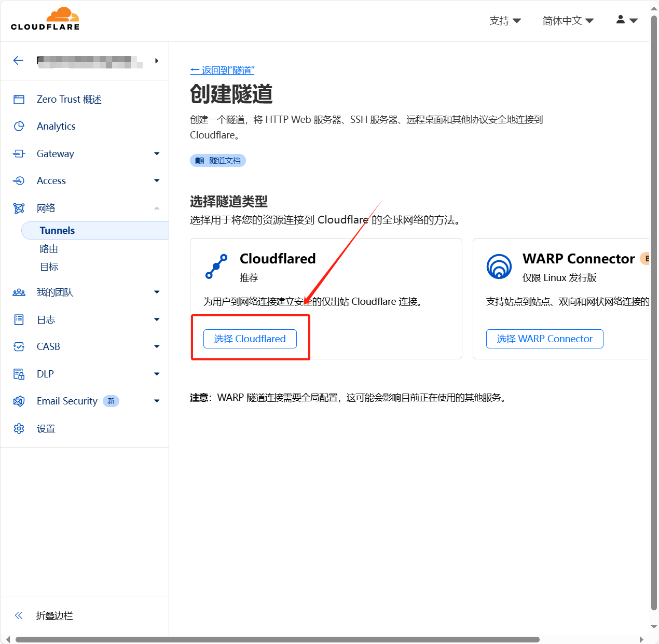Collapse the 网络 menu section
This screenshot has height=644, width=659.
(x=157, y=208)
